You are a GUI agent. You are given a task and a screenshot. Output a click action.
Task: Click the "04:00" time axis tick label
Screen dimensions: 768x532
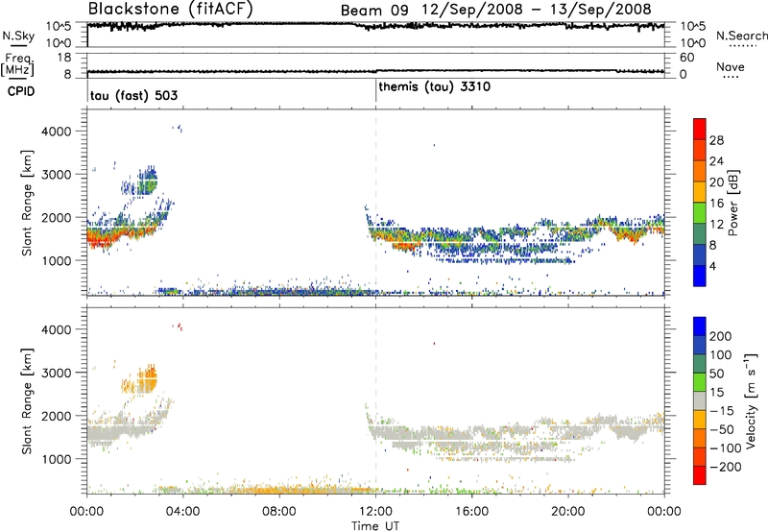(182, 511)
